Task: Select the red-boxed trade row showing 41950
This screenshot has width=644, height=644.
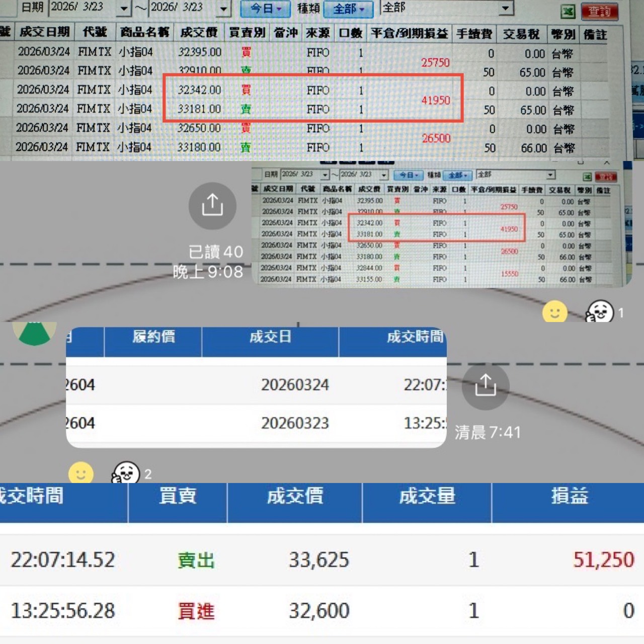Action: click(x=312, y=100)
